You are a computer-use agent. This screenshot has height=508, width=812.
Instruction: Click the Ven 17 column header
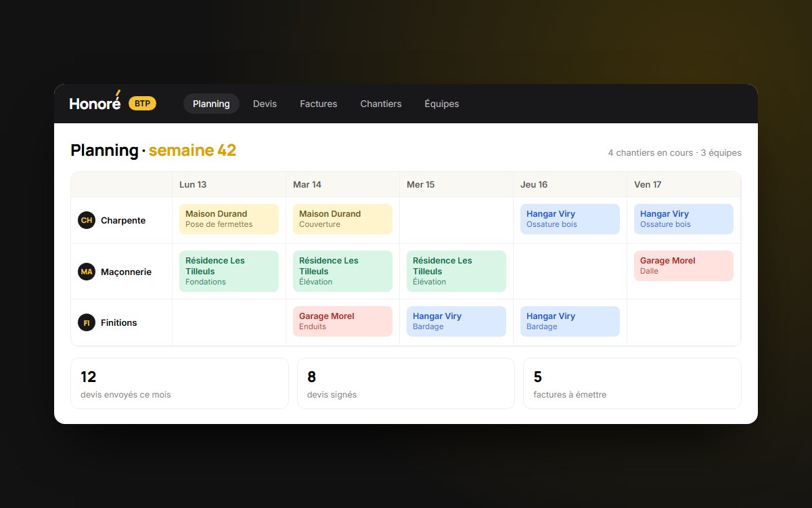(684, 184)
